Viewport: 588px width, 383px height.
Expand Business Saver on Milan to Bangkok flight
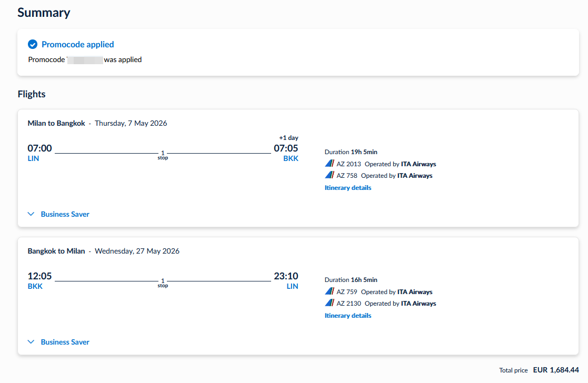point(58,214)
